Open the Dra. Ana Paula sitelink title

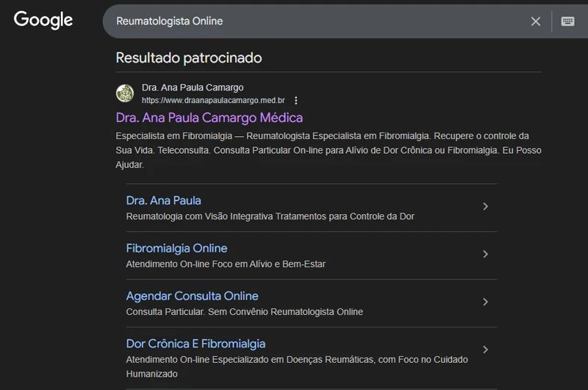pyautogui.click(x=163, y=200)
